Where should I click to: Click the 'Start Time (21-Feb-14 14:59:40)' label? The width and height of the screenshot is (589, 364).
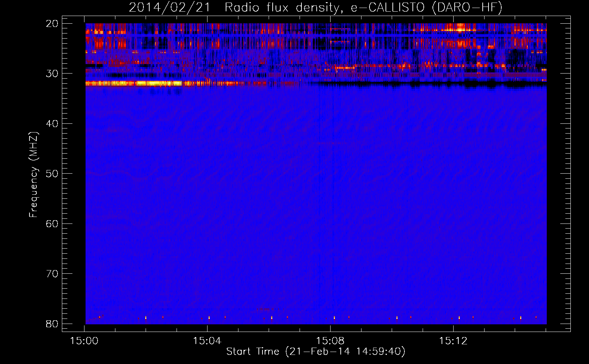pyautogui.click(x=316, y=352)
